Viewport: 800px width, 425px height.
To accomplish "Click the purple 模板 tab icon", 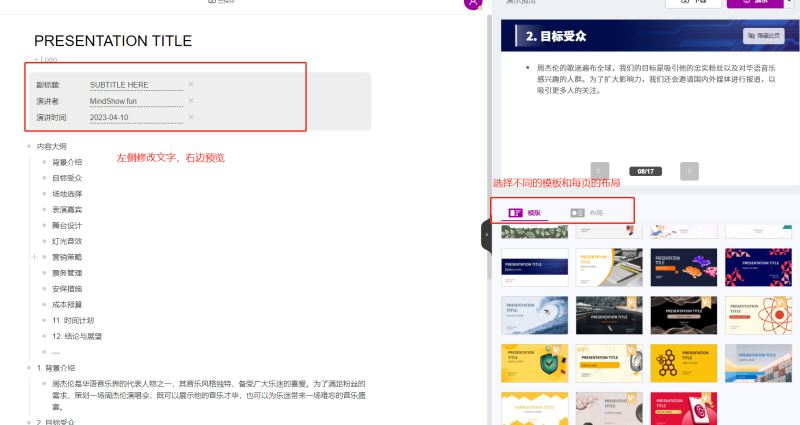I will [x=516, y=213].
